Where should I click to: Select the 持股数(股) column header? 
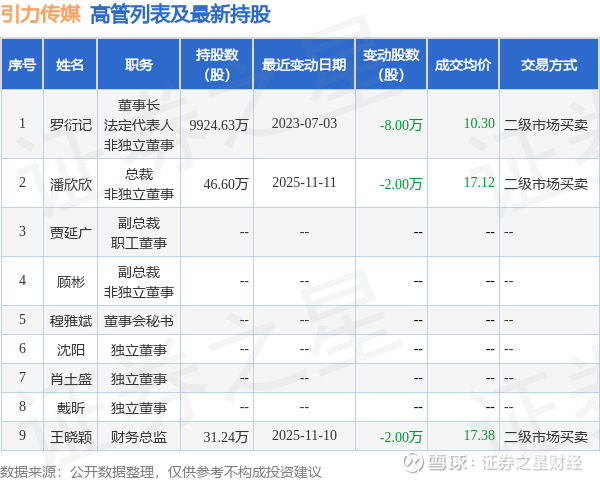tap(217, 65)
